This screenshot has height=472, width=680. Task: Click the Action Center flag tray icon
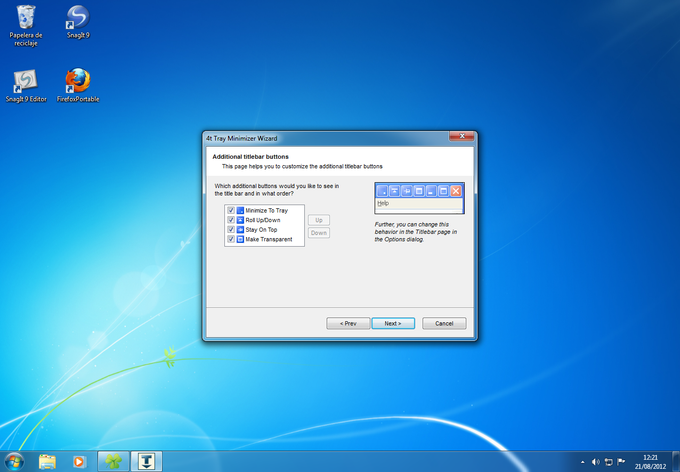point(621,462)
